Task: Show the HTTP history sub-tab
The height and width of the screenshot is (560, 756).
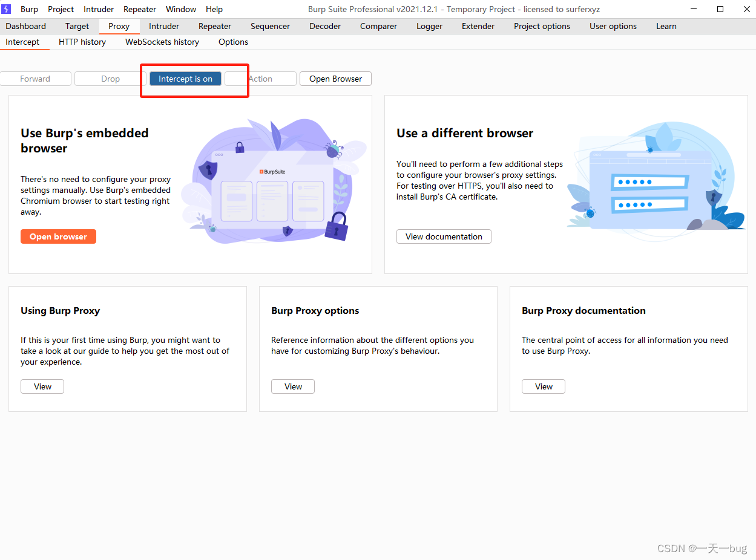Action: click(82, 42)
